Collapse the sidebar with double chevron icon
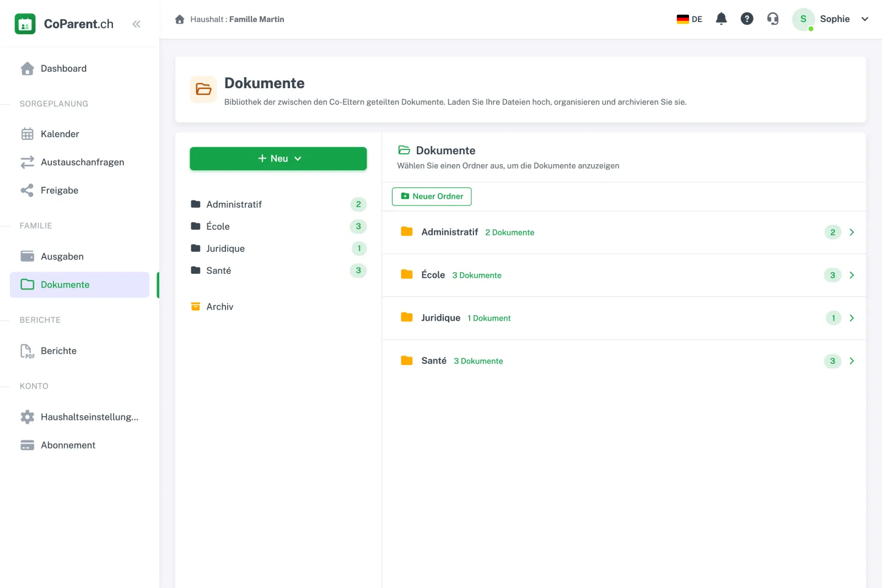Image resolution: width=882 pixels, height=588 pixels. tap(136, 24)
